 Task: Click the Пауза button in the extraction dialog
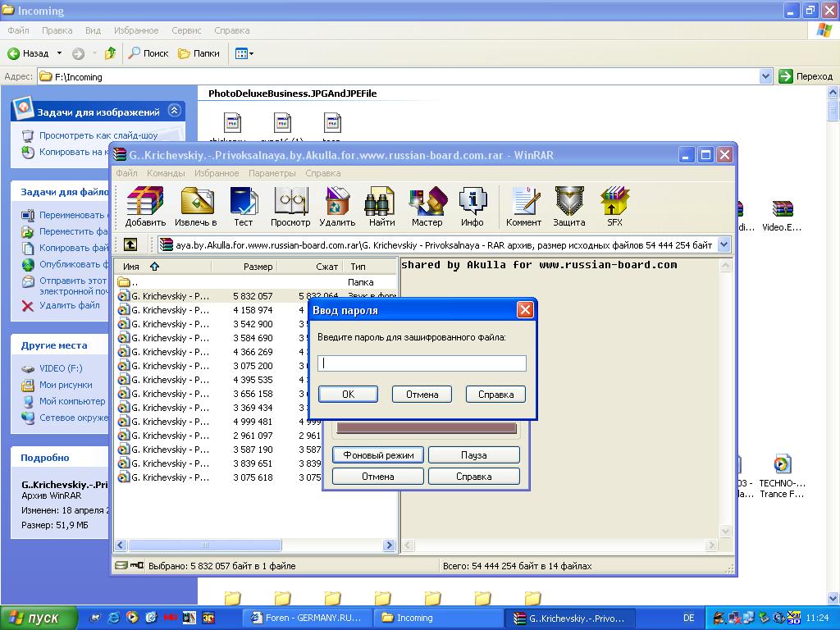coord(473,454)
